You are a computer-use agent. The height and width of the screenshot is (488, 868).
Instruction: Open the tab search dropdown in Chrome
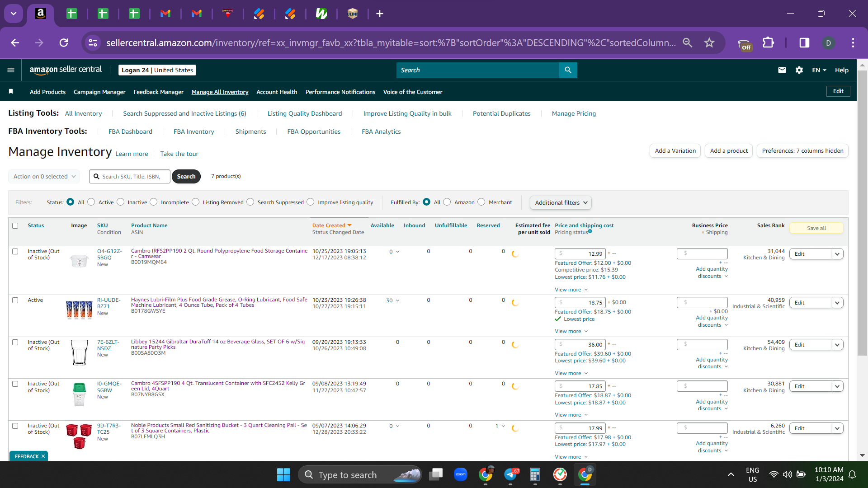(14, 14)
